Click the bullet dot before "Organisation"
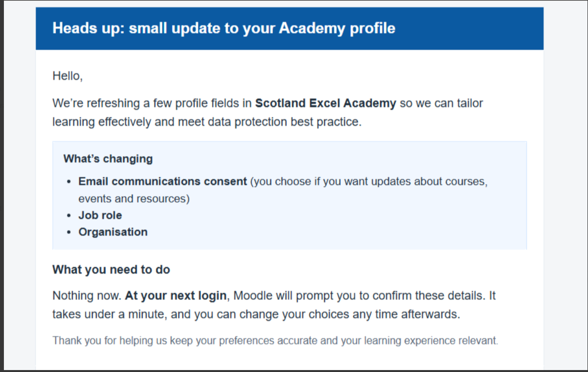The height and width of the screenshot is (372, 588). click(x=69, y=232)
